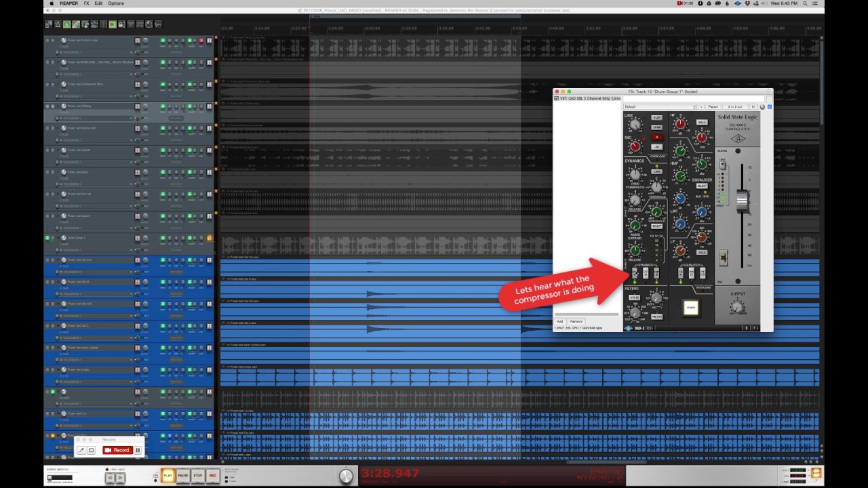The image size is (868, 488).
Task: Toggle the magnet snap icon in toolbar
Action: [113, 24]
